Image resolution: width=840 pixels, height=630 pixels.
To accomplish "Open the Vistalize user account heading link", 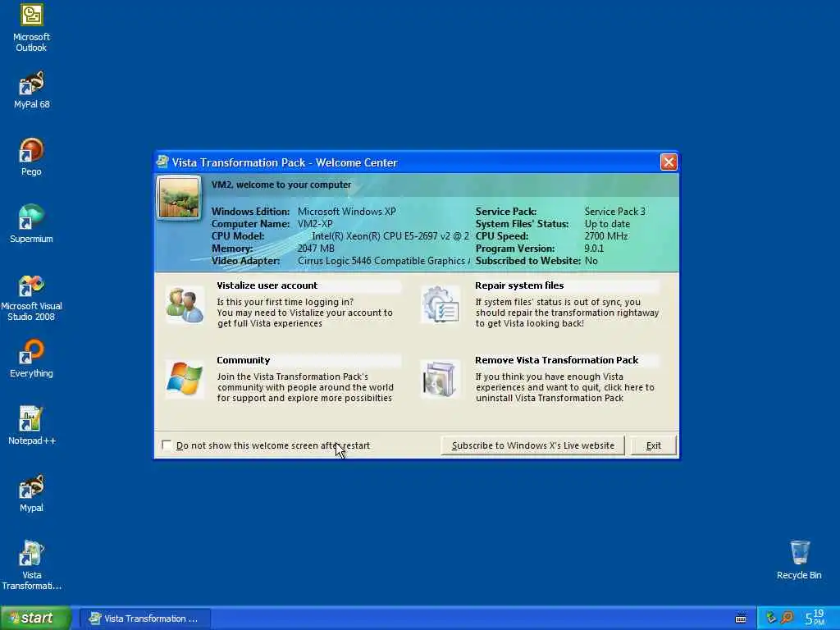I will [x=267, y=285].
